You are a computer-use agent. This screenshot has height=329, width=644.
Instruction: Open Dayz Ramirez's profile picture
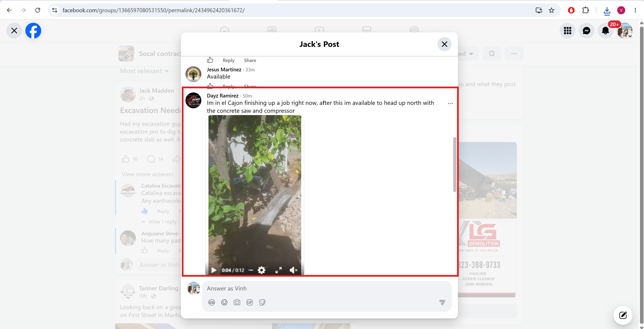pyautogui.click(x=193, y=100)
